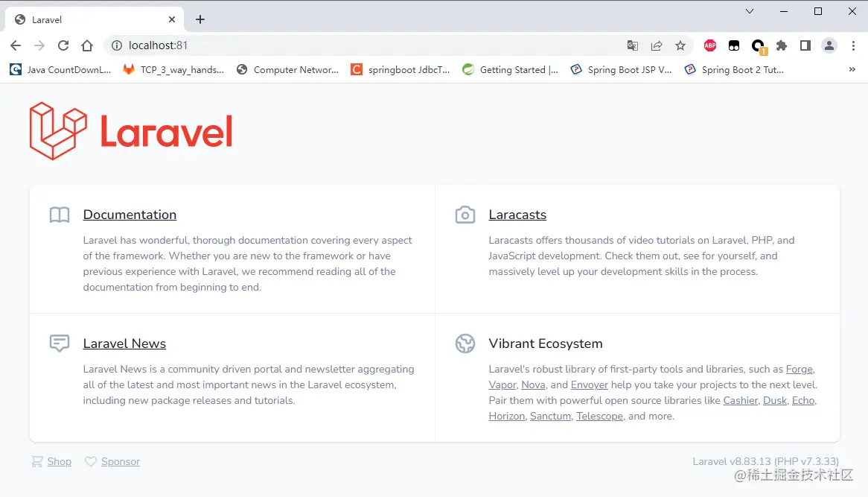The image size is (868, 497).
Task: Open the Echo link
Action: [803, 400]
